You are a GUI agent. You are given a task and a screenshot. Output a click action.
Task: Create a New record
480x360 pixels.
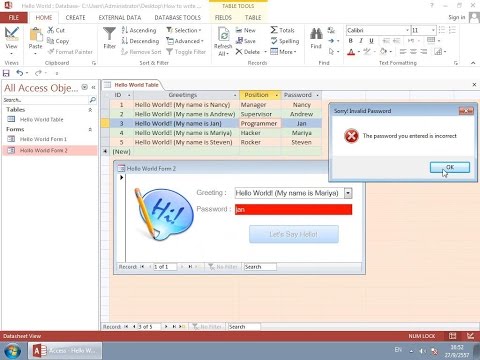pos(246,30)
